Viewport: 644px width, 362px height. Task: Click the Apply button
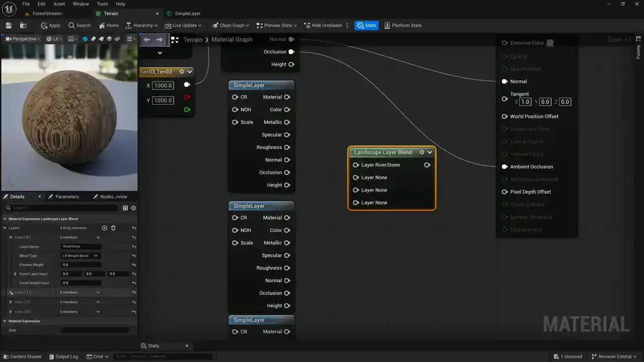[50, 26]
